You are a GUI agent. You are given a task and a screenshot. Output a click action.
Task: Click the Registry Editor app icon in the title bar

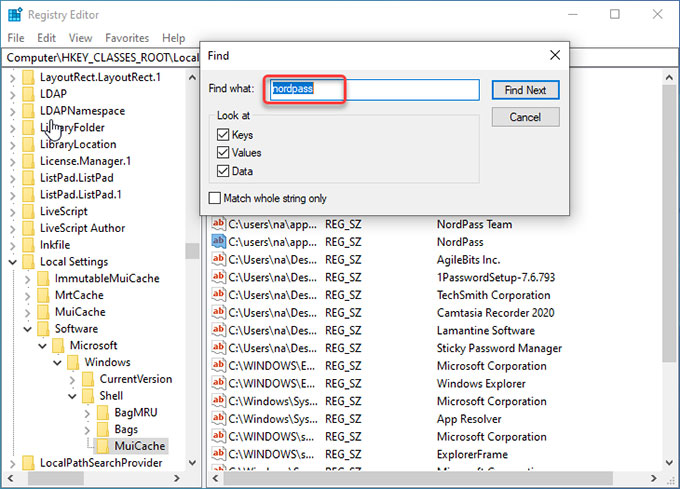click(15, 15)
